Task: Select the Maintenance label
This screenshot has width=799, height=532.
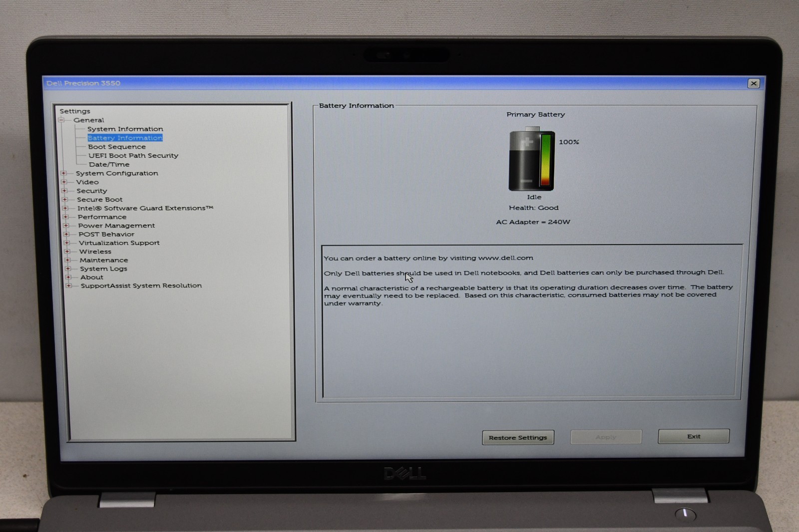Action: tap(104, 260)
